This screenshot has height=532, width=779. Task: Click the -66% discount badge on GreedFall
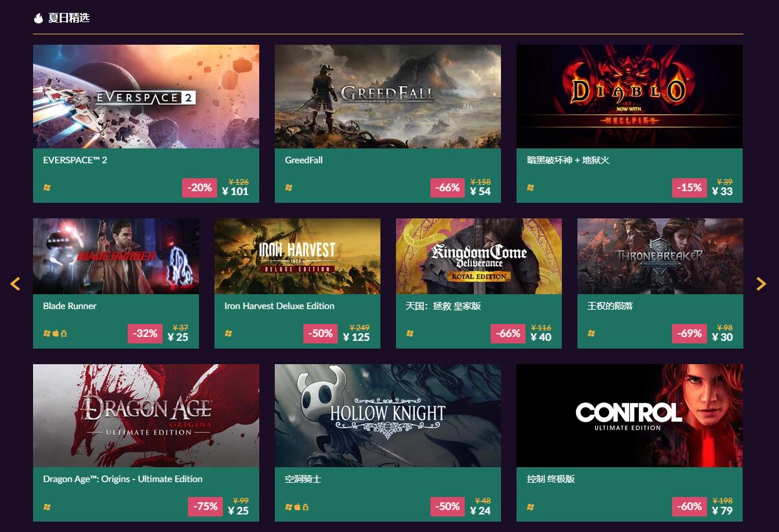coord(448,187)
